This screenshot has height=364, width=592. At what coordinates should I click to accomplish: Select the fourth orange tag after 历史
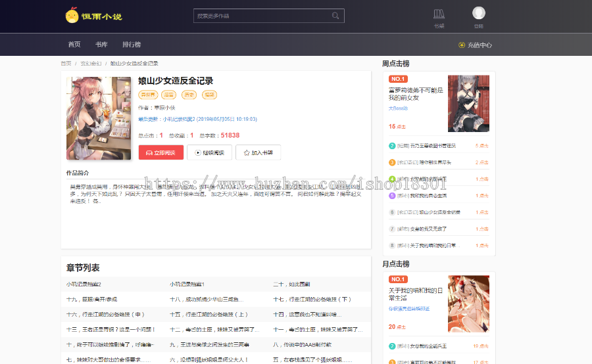tap(210, 95)
